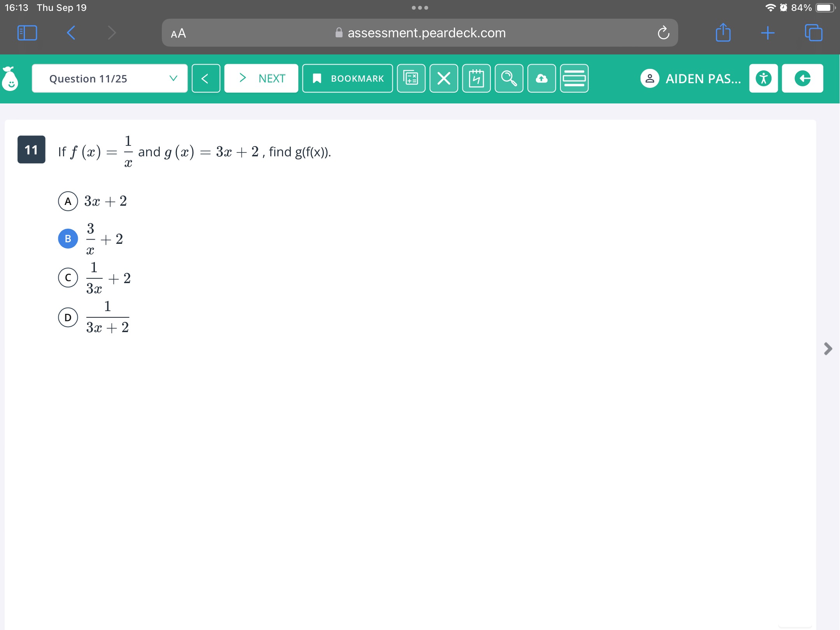Open the calculator tool
The image size is (840, 630).
click(411, 78)
